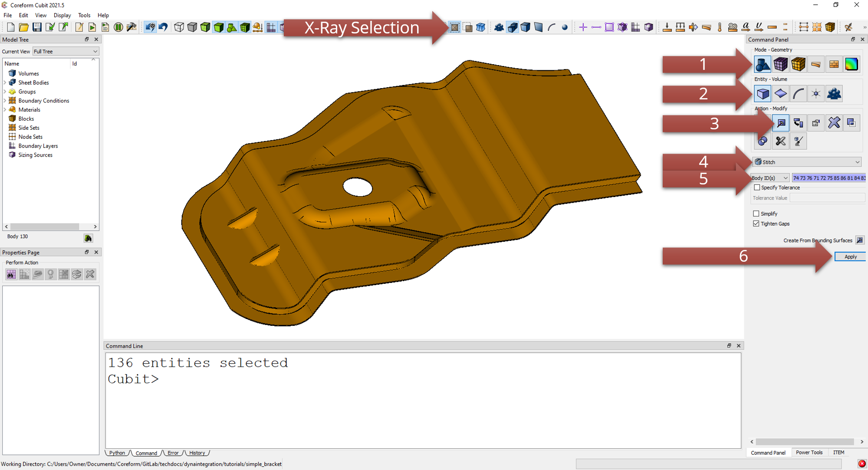Image resolution: width=868 pixels, height=470 pixels.
Task: Click the Body ID(s) input field
Action: tap(828, 178)
